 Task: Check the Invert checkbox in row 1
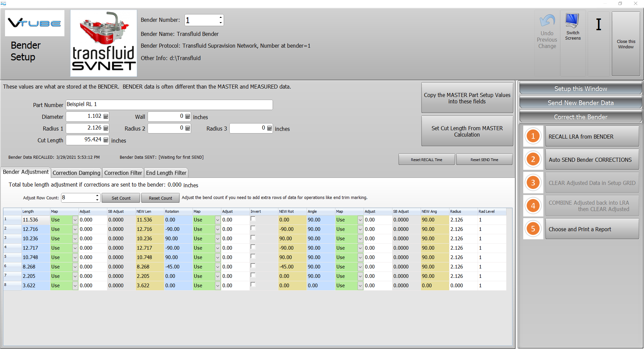pyautogui.click(x=253, y=219)
